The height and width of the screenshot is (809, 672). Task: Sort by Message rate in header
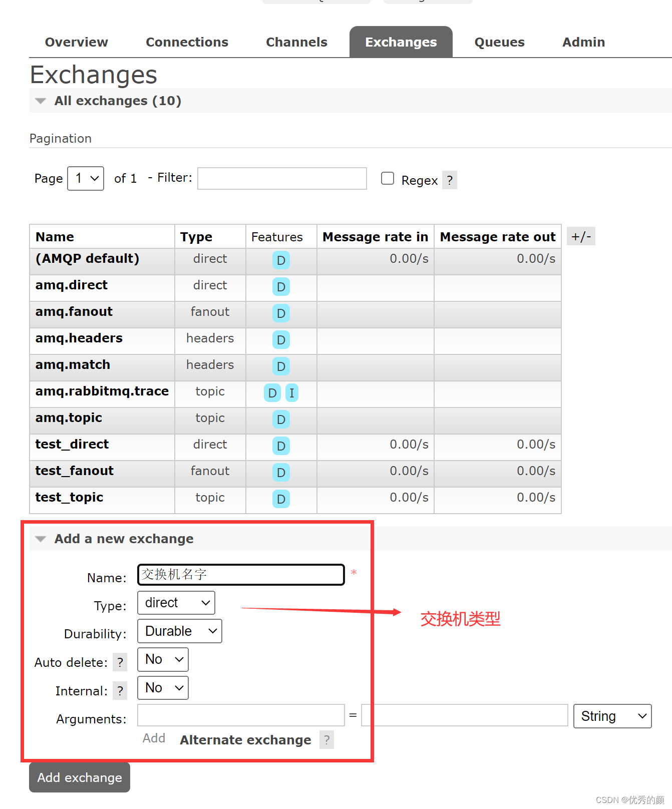coord(375,237)
